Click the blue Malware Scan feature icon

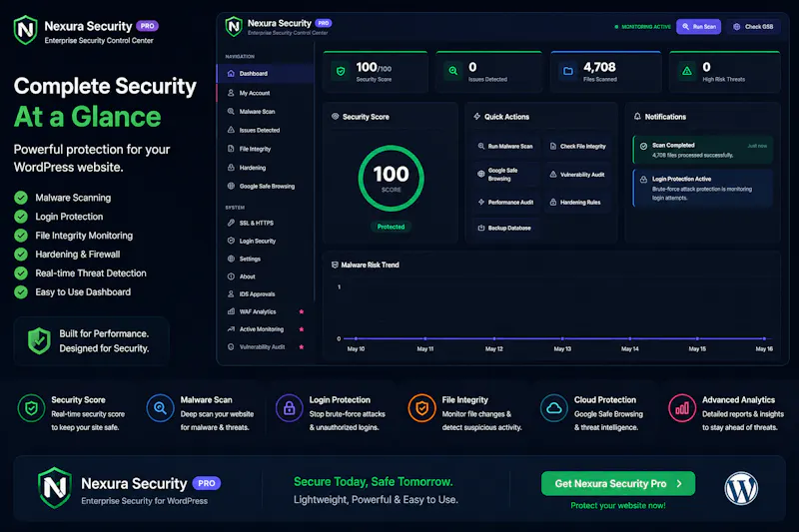pyautogui.click(x=160, y=408)
